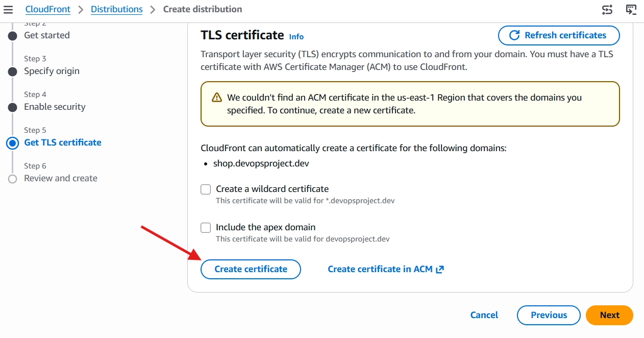644x338 pixels.
Task: Open the hamburger navigation menu
Action: click(8, 9)
